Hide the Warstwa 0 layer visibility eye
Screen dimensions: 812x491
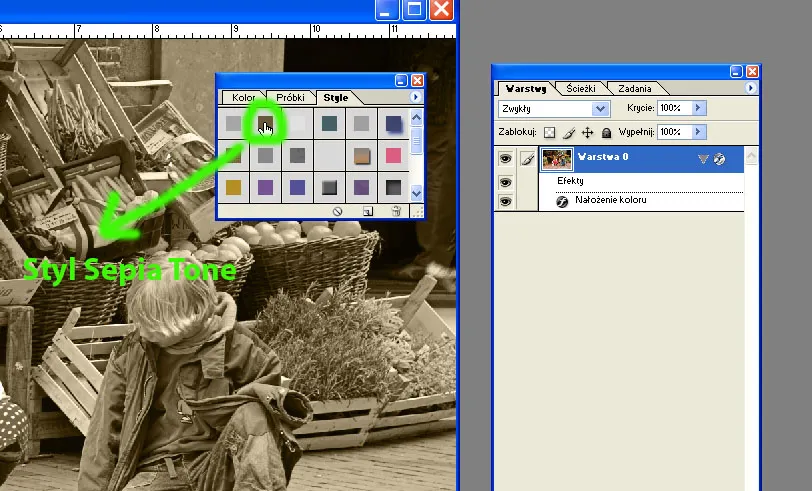(505, 158)
